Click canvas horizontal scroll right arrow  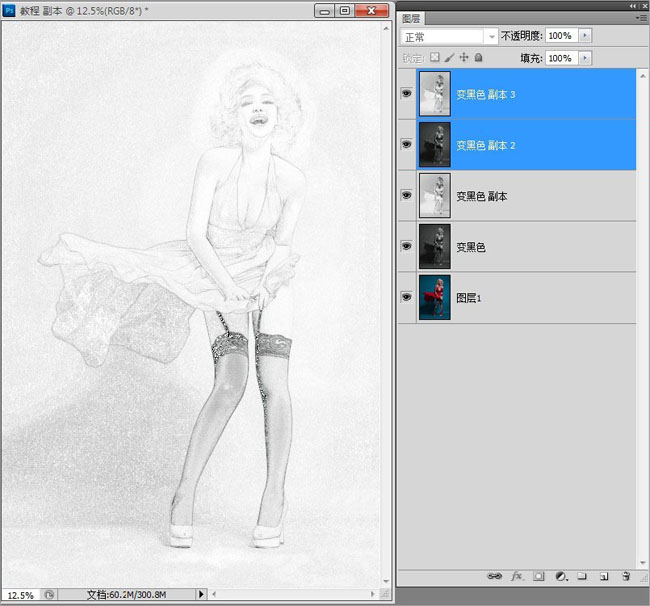(372, 594)
